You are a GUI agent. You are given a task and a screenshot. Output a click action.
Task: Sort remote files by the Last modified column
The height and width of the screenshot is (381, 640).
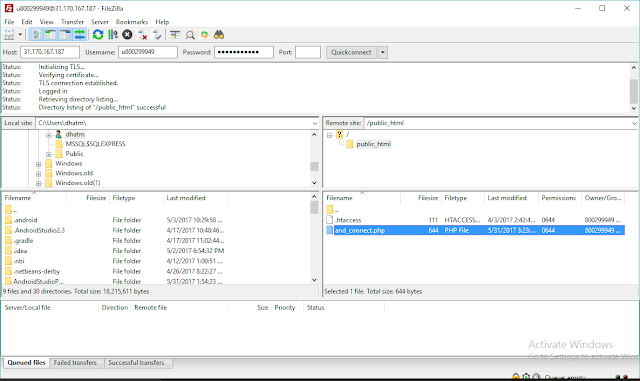pyautogui.click(x=507, y=198)
